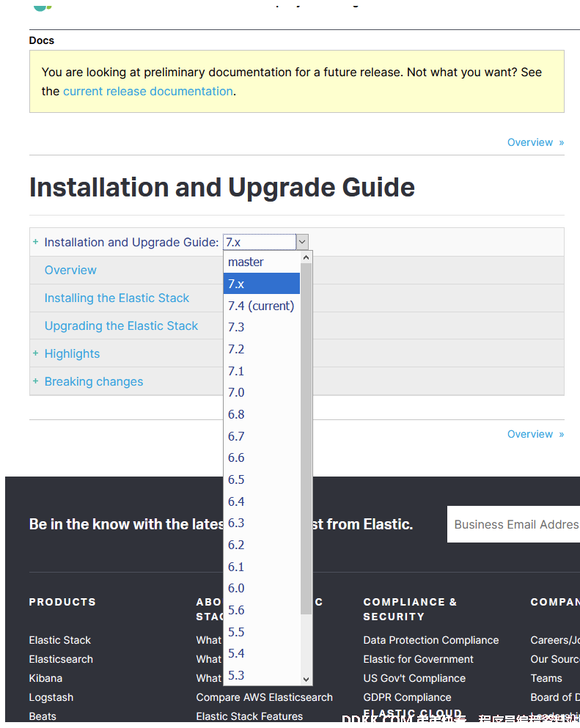Click the top Overview » link
The height and width of the screenshot is (728, 580).
pyautogui.click(x=535, y=142)
